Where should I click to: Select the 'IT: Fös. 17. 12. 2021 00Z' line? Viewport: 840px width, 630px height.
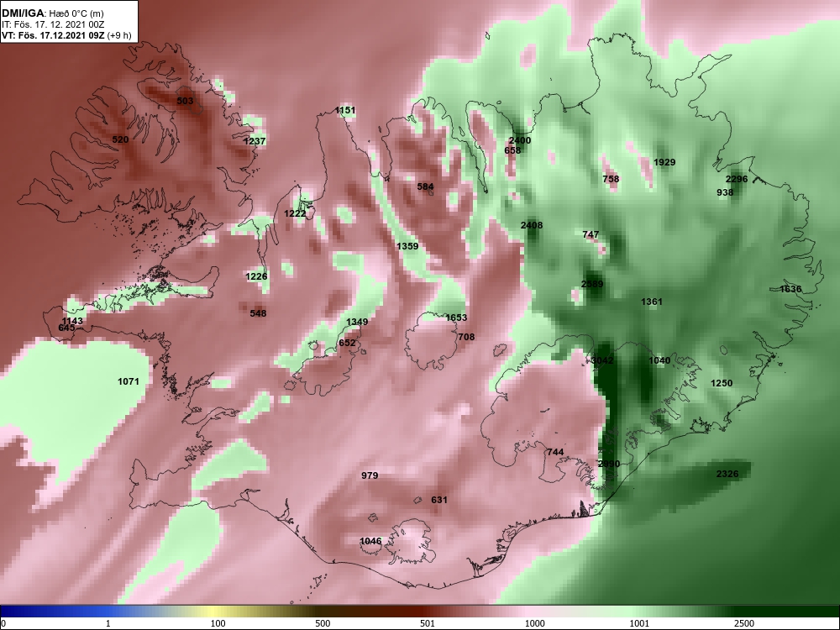52,24
